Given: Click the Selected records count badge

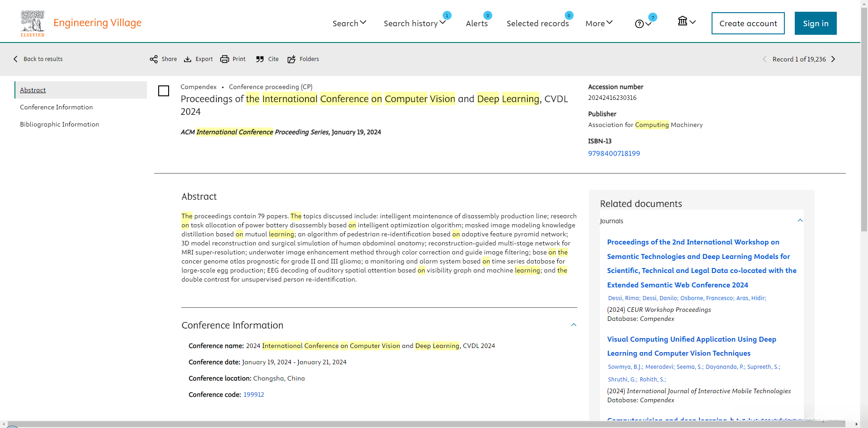Looking at the screenshot, I should [569, 15].
